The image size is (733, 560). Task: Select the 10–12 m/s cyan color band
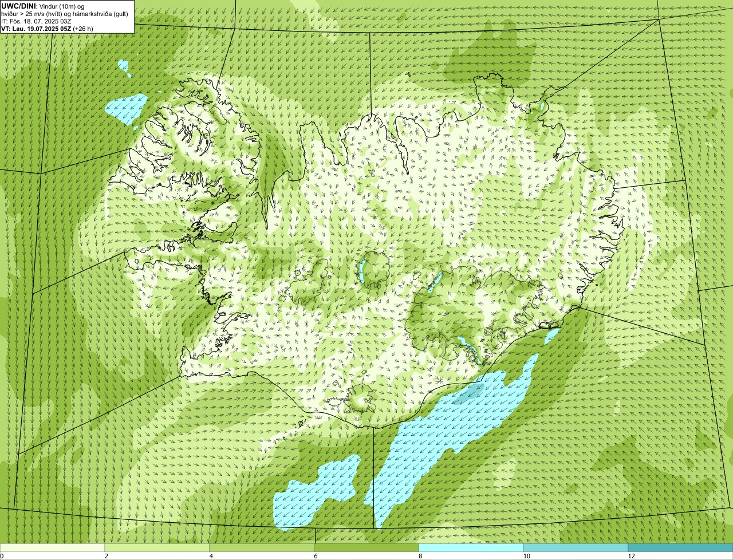pyautogui.click(x=576, y=548)
